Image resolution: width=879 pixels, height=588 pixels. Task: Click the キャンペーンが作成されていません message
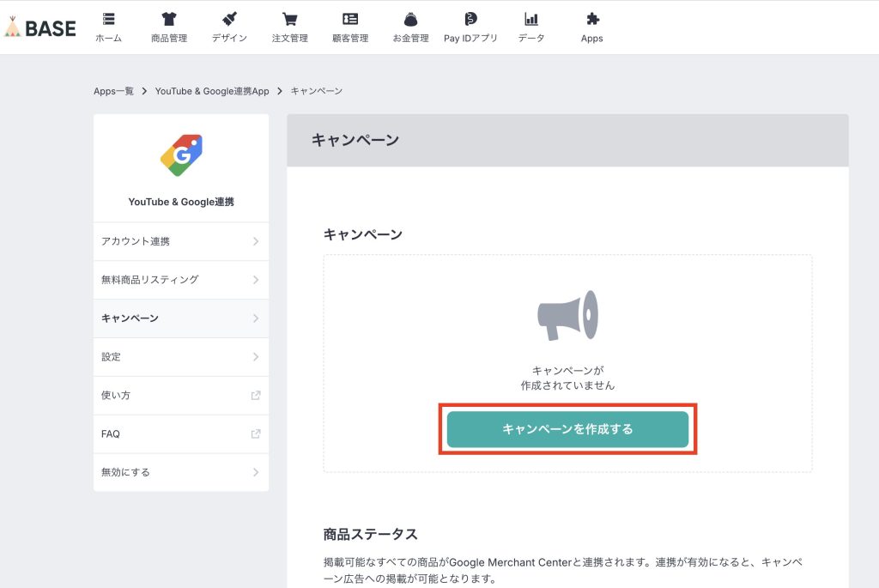568,378
